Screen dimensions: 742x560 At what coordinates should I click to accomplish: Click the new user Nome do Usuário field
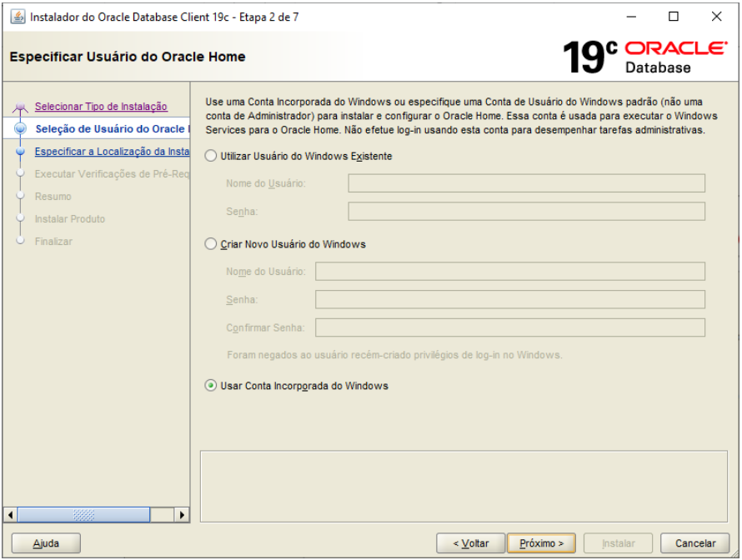tap(510, 272)
